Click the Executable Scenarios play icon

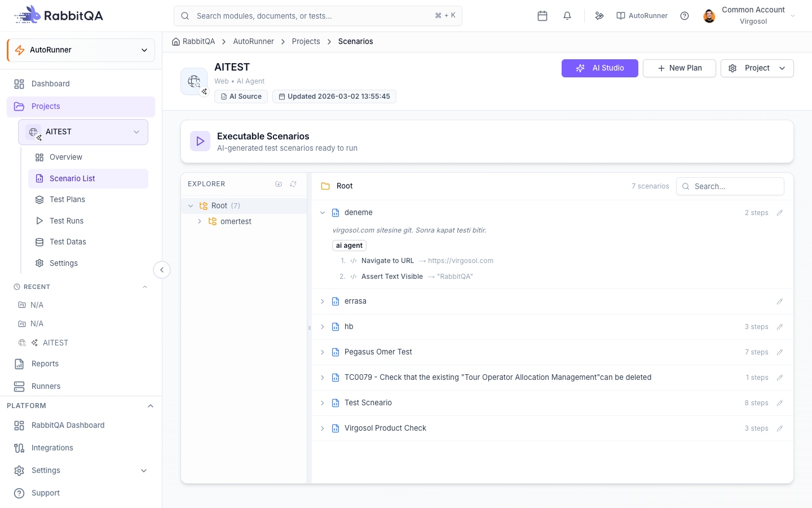[x=200, y=142]
